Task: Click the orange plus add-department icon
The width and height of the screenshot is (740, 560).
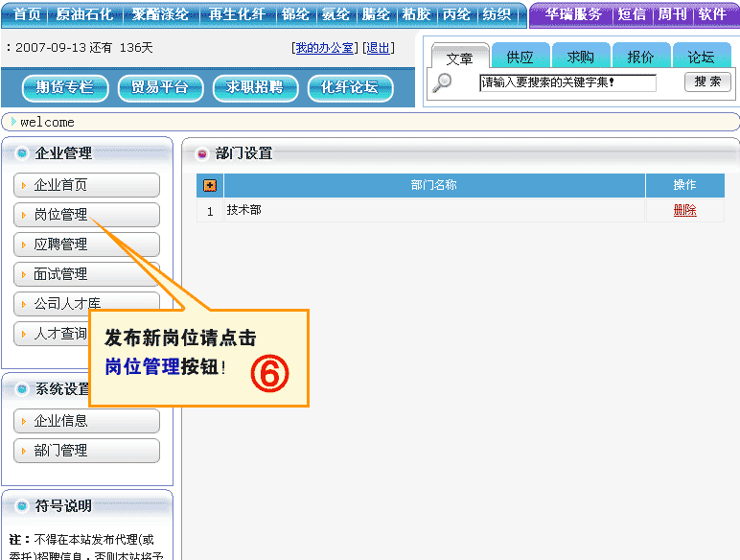Action: pos(210,185)
